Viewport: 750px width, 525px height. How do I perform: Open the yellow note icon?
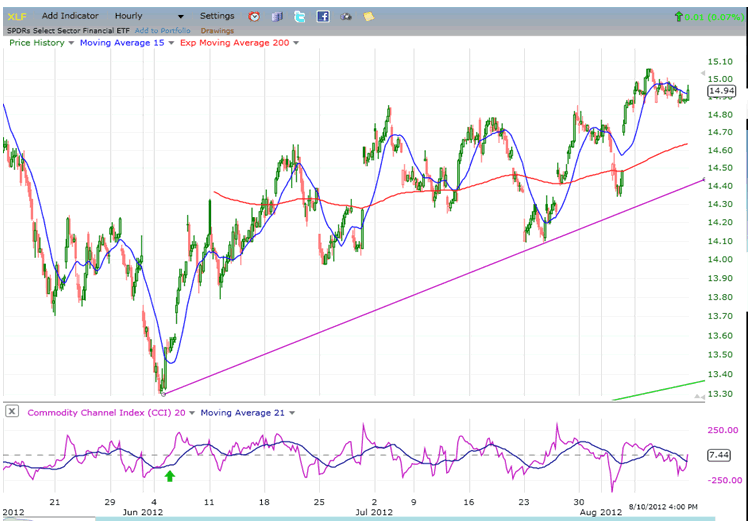369,16
